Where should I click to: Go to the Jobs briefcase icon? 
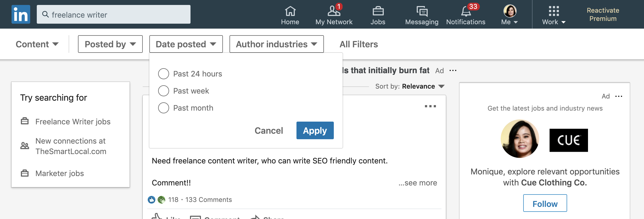coord(378,11)
